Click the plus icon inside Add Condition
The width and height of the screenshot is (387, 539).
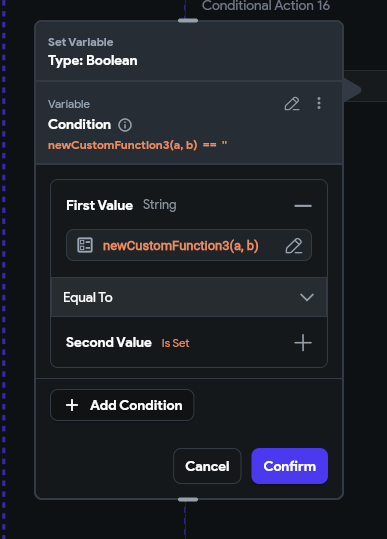(72, 405)
